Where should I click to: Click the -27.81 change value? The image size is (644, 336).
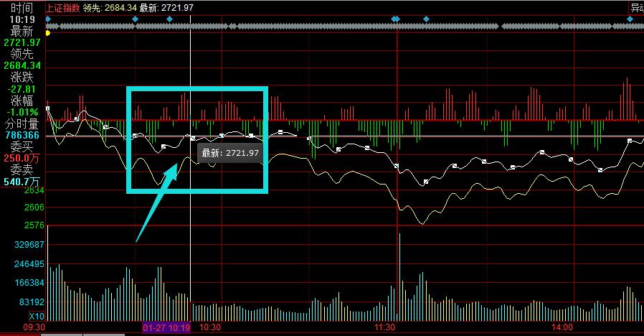(22, 89)
